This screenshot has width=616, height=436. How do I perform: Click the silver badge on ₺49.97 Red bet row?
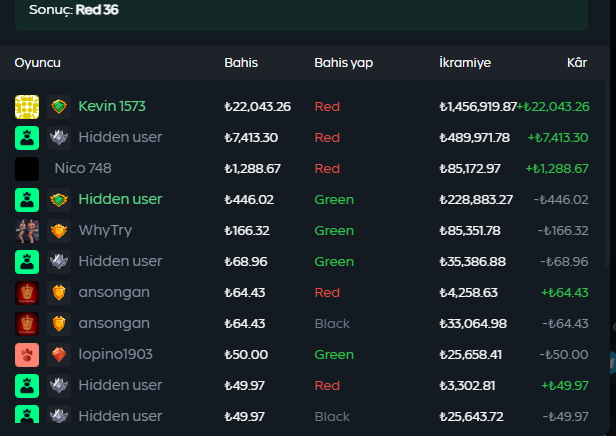(59, 386)
